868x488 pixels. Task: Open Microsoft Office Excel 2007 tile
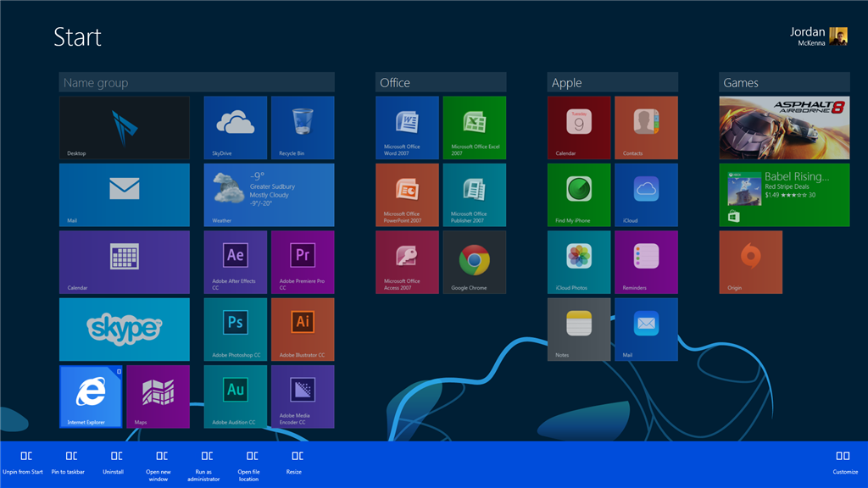(475, 128)
